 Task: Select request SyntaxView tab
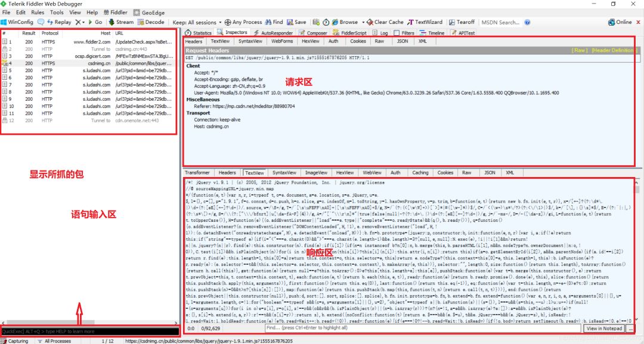pyautogui.click(x=250, y=41)
